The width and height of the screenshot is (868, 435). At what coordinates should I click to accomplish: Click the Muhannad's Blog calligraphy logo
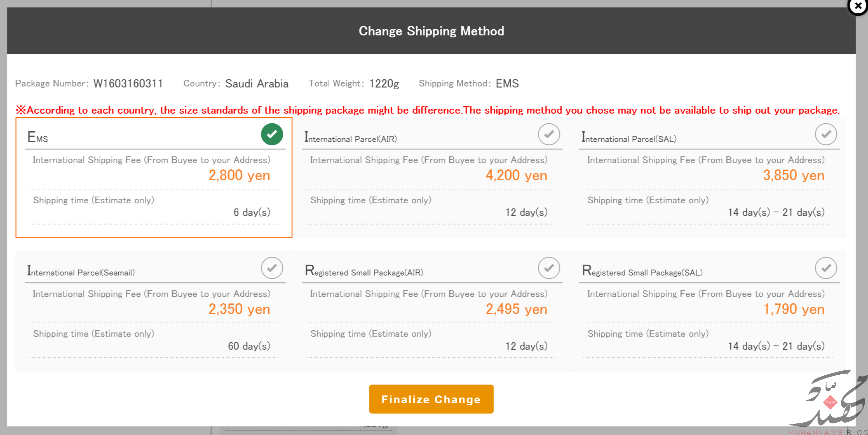click(x=832, y=400)
